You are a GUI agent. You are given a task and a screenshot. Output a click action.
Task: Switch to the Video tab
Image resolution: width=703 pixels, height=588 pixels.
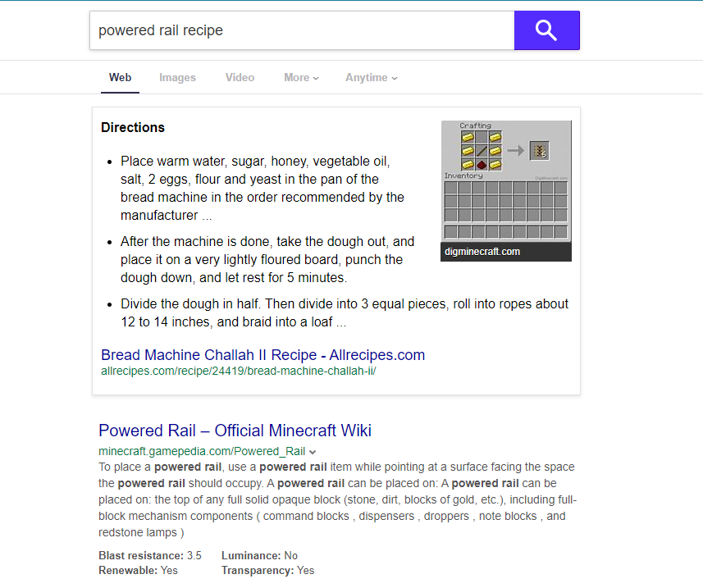(240, 78)
